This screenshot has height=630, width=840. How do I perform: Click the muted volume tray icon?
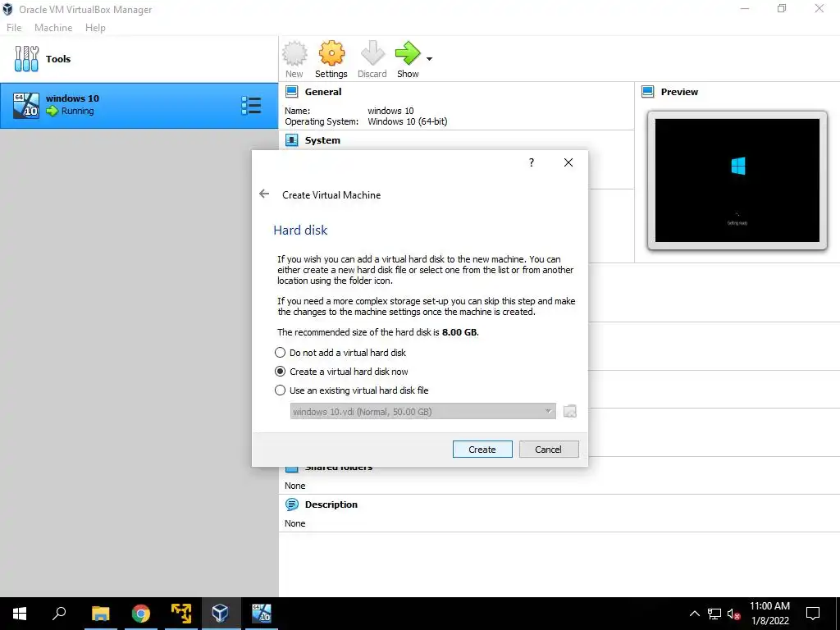tap(734, 614)
